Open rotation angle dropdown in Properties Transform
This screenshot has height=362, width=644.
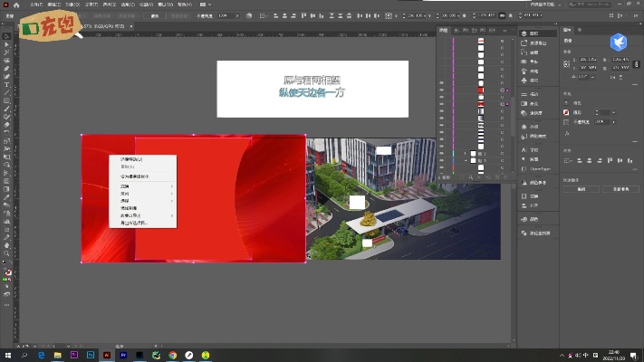592,77
